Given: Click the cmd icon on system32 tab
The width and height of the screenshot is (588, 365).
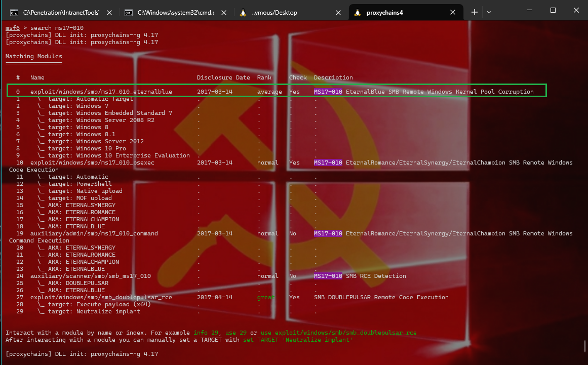Looking at the screenshot, I should point(128,13).
